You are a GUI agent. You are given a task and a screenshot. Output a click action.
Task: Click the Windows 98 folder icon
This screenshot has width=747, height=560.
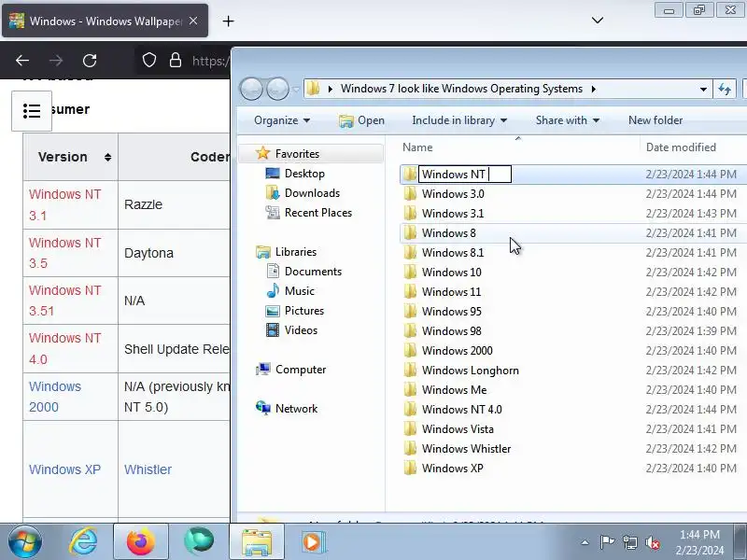pyautogui.click(x=410, y=331)
